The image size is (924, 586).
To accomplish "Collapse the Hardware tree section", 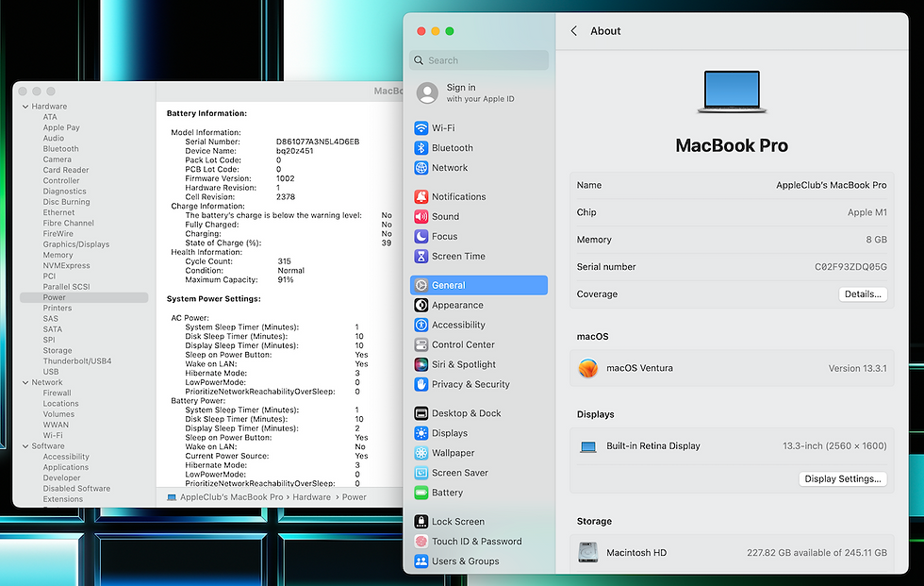I will point(25,107).
